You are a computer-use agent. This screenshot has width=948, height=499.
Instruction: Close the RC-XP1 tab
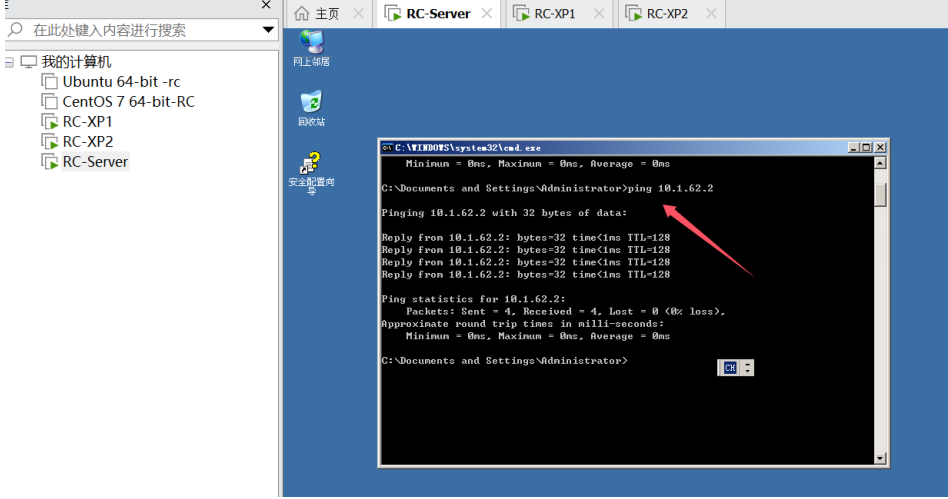[x=599, y=13]
